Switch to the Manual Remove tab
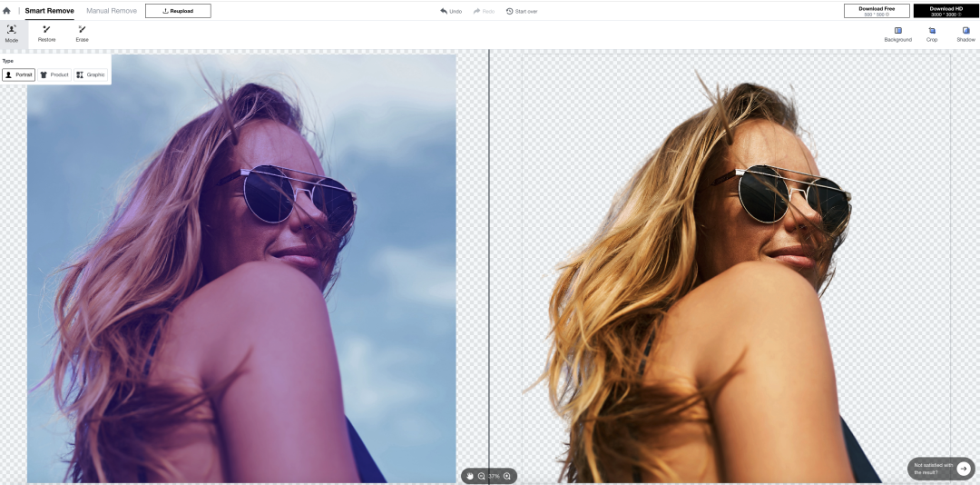 click(x=112, y=11)
